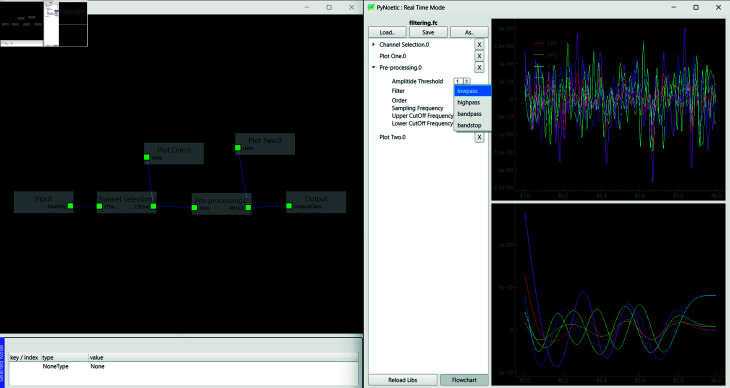
Task: Remove the Plot One.0 node with X
Action: [479, 56]
